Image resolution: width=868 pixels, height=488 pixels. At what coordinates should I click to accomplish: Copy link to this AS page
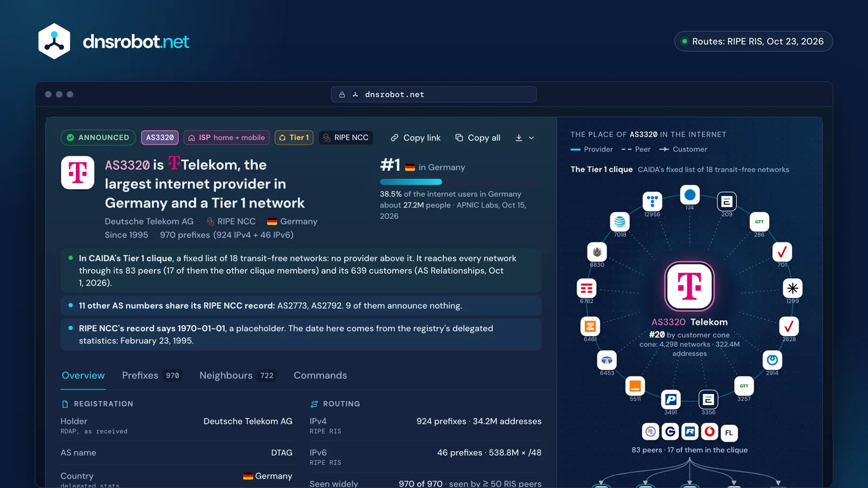416,138
